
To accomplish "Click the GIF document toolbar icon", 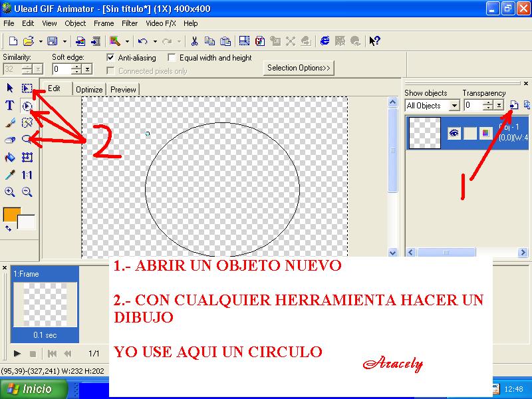I will [260, 41].
